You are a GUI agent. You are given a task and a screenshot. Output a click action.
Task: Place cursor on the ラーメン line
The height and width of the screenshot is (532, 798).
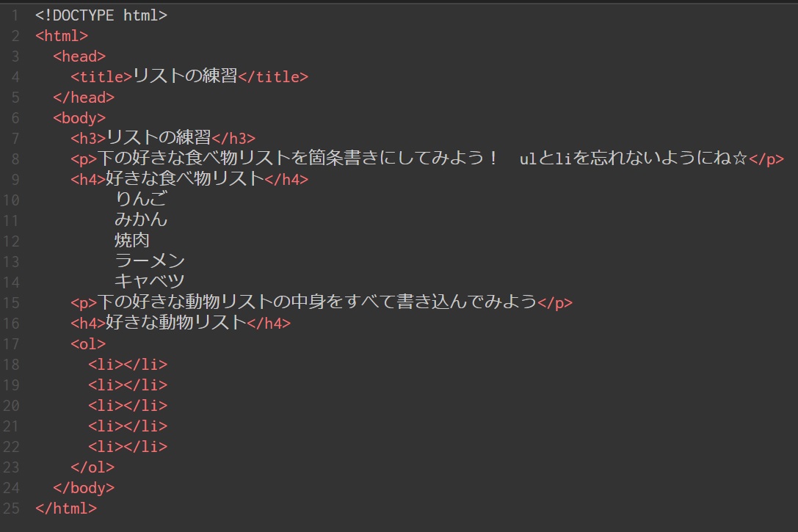tap(150, 260)
